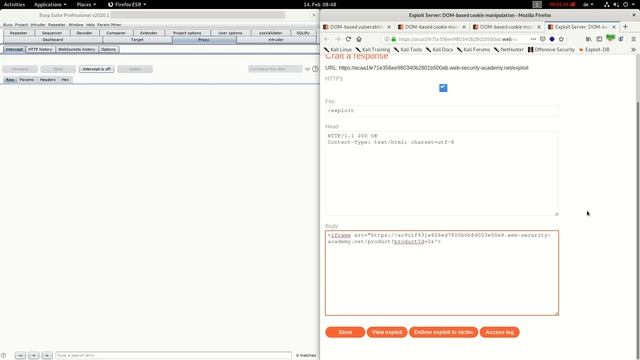The height and width of the screenshot is (360, 640).
Task: Go back in Firefox history
Action: pos(327,39)
